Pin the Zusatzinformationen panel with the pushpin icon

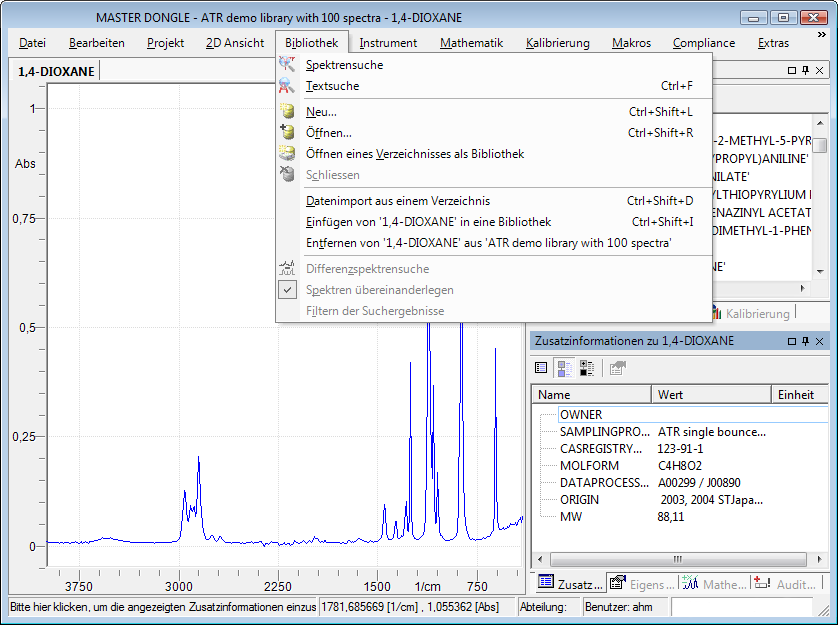click(806, 342)
